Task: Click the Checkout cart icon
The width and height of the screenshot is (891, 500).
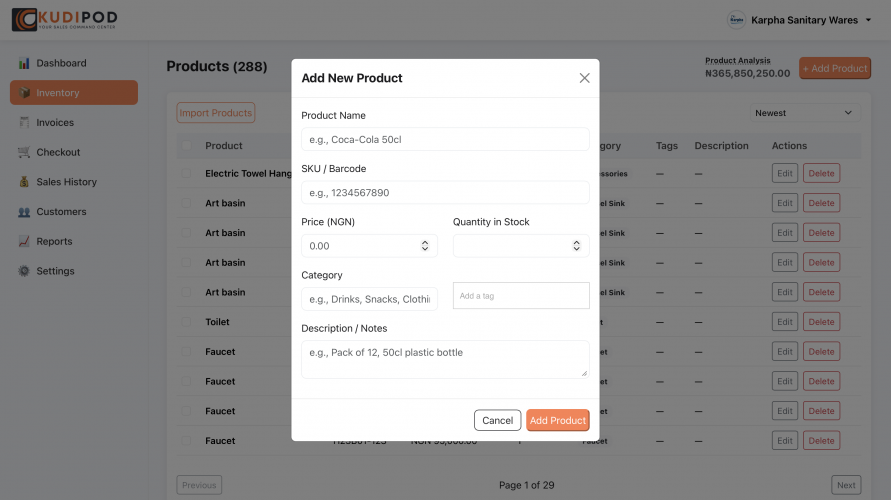Action: (24, 152)
